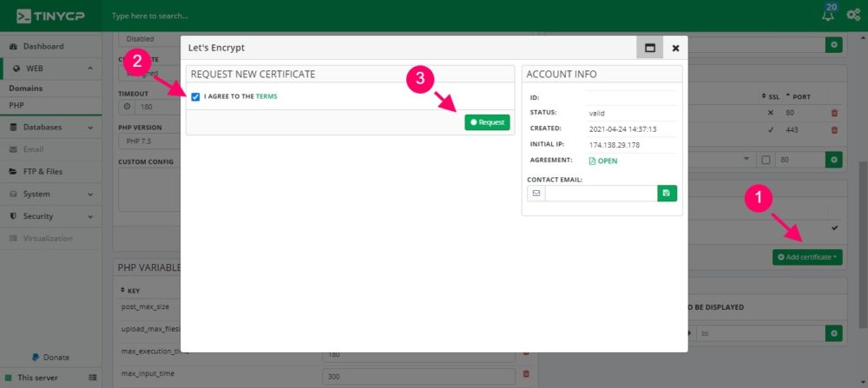Toggle the SSL checkbox next to the port field

point(766,160)
